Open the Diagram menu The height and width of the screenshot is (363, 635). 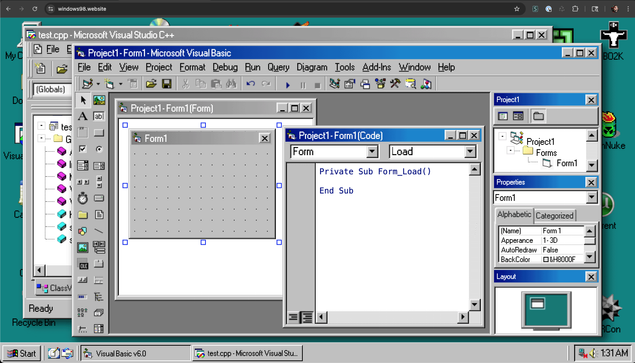pyautogui.click(x=311, y=67)
